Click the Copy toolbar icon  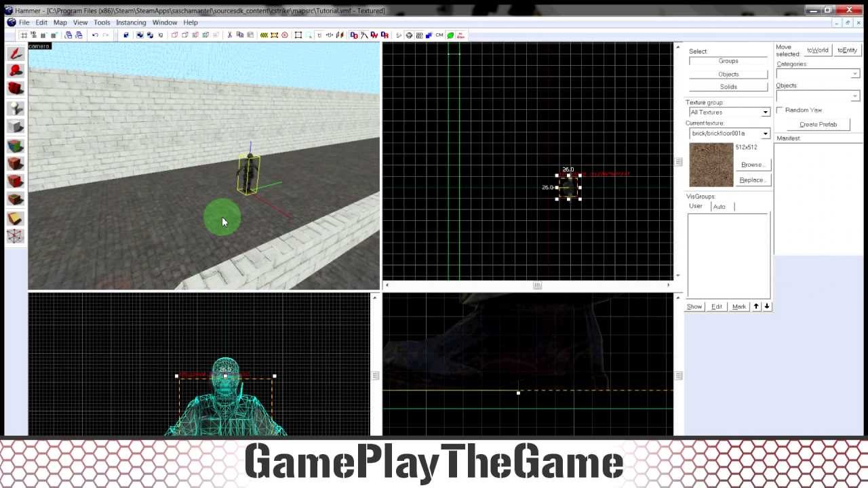pyautogui.click(x=240, y=35)
